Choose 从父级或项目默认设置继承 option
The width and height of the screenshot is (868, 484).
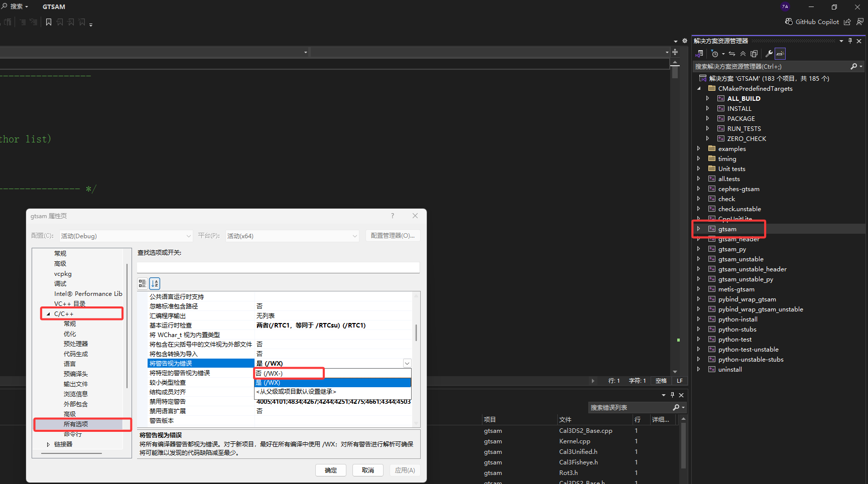(x=333, y=392)
